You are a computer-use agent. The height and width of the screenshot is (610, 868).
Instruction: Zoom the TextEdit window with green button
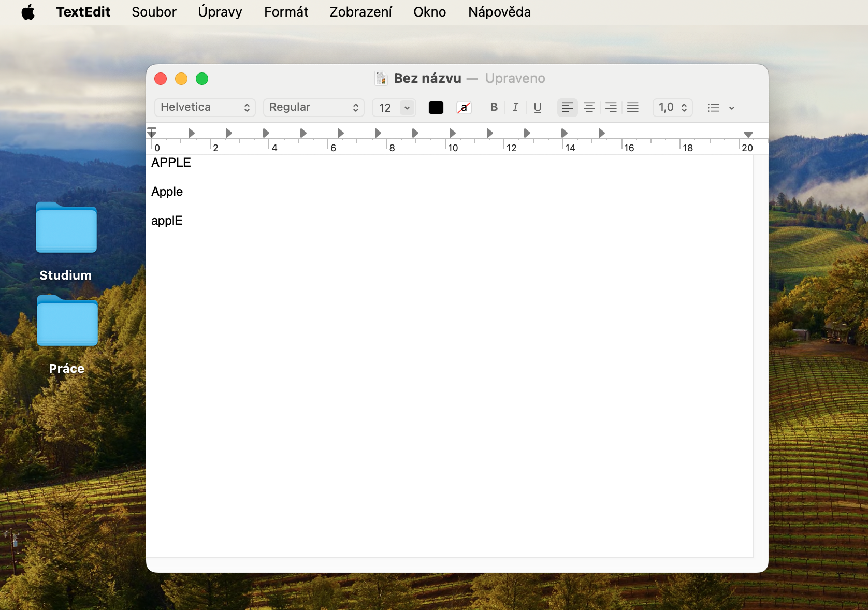tap(202, 79)
